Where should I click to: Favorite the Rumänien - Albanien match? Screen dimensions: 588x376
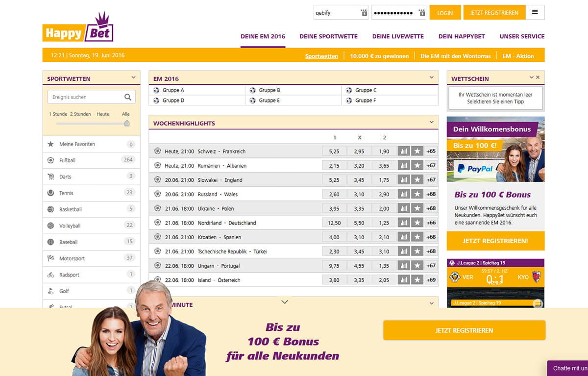[x=417, y=166]
